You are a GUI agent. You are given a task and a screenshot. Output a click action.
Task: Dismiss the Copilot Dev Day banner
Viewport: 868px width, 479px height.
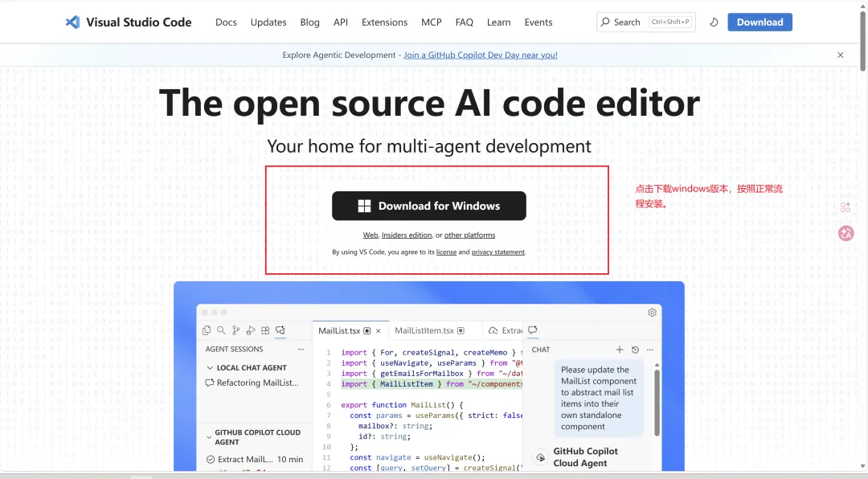(841, 55)
